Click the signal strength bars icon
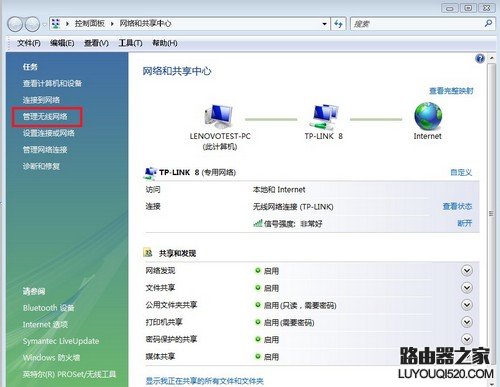This screenshot has height=387, width=500. coord(257,223)
